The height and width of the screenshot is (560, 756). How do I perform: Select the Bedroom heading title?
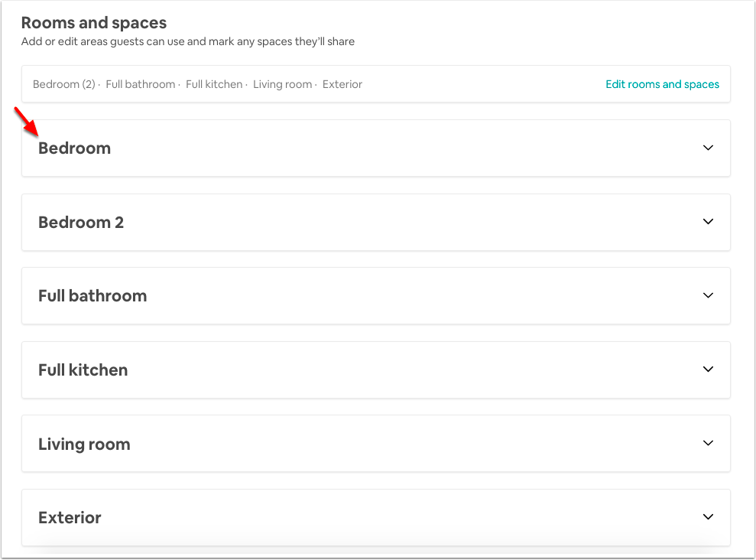(x=74, y=148)
